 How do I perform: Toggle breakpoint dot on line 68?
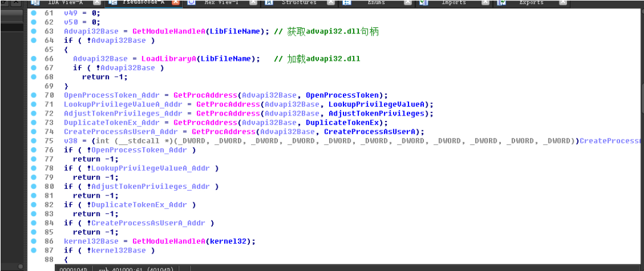(33, 77)
